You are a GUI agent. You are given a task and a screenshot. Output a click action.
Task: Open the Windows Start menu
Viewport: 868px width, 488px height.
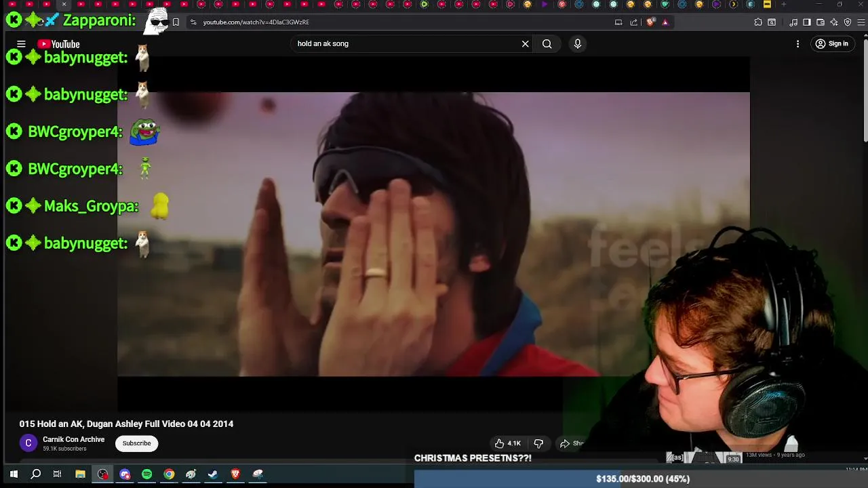pos(13,474)
